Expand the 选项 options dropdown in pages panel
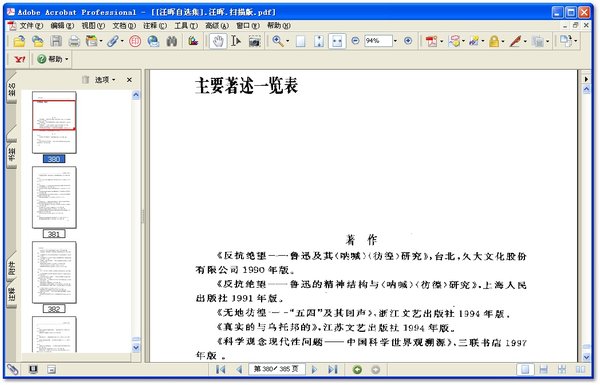The width and height of the screenshot is (600, 385). [x=105, y=80]
